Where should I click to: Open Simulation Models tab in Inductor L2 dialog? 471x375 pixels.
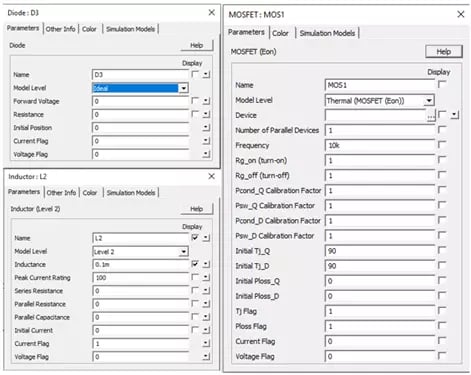click(x=131, y=193)
